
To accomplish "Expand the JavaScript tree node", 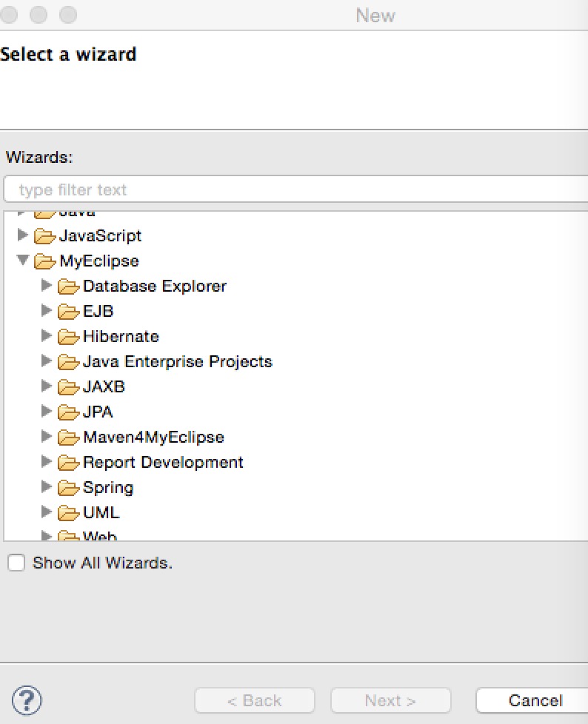I will tap(22, 235).
